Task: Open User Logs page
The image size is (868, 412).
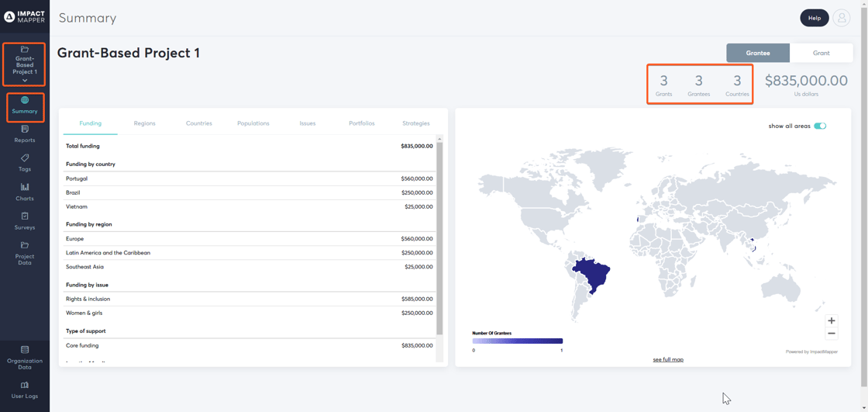Action: click(x=25, y=389)
